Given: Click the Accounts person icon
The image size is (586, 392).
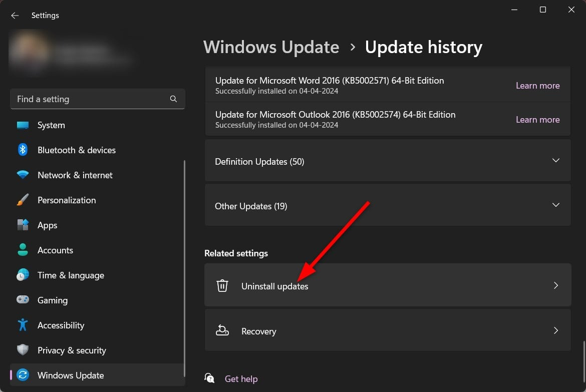Looking at the screenshot, I should (23, 250).
